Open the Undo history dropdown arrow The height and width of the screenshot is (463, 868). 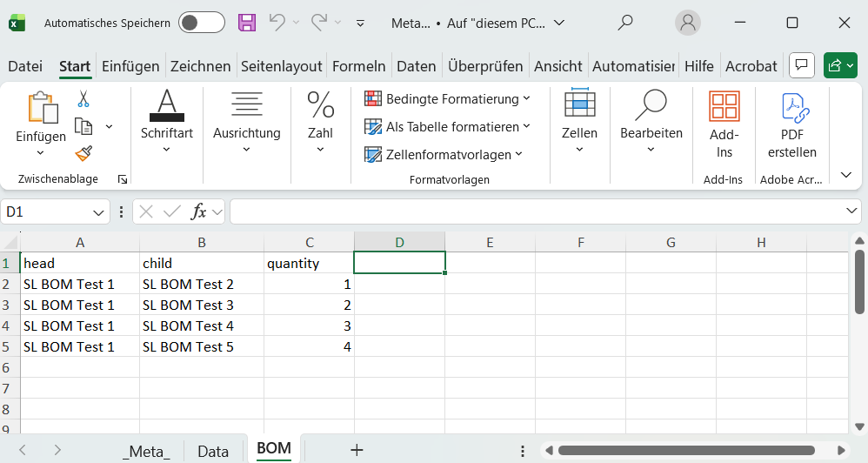click(x=296, y=23)
